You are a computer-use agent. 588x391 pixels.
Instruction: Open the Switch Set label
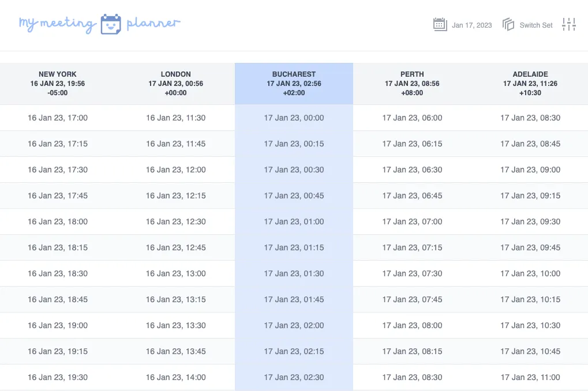click(536, 25)
